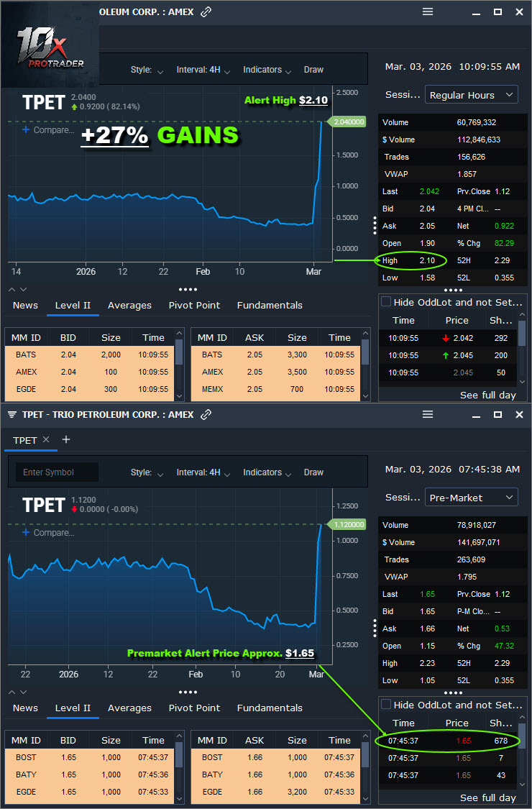Click the plus icon to add a new symbol tab
Screen dimensions: 532x809
pyautogui.click(x=66, y=439)
